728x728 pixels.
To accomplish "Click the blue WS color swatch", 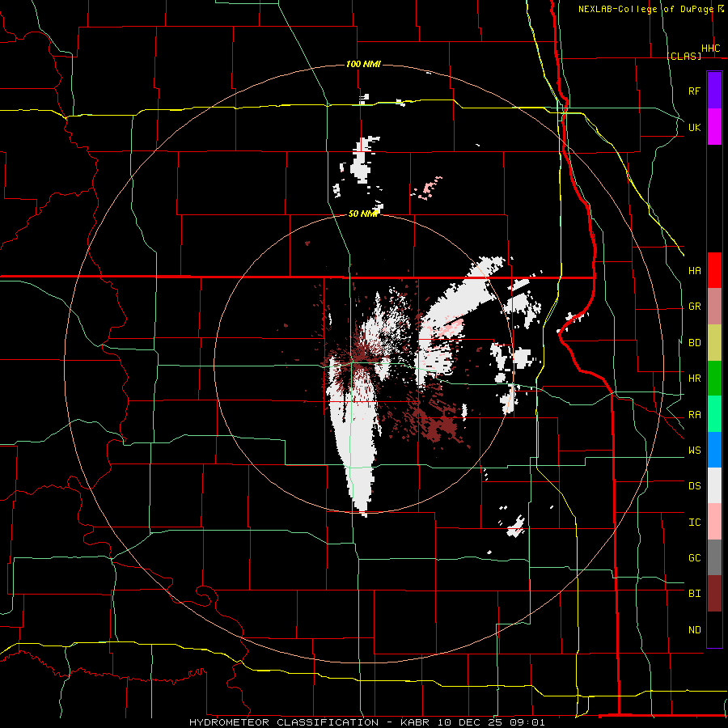I will pos(714,450).
